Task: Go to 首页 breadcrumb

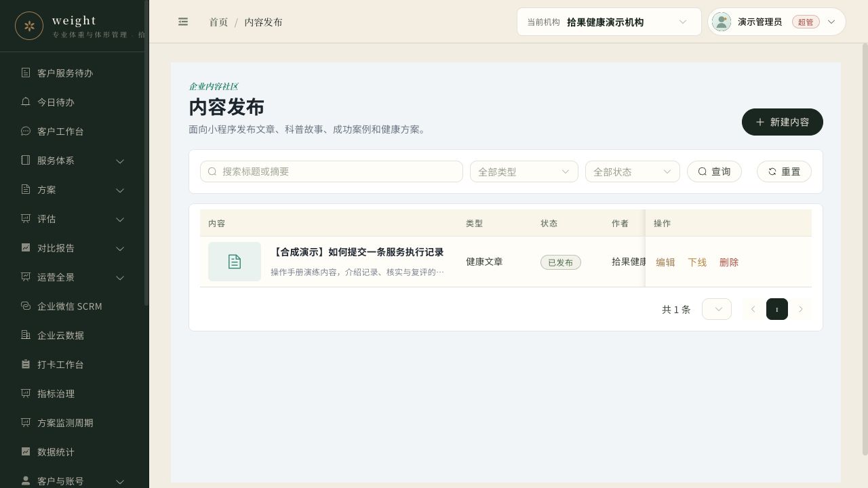Action: 218,22
